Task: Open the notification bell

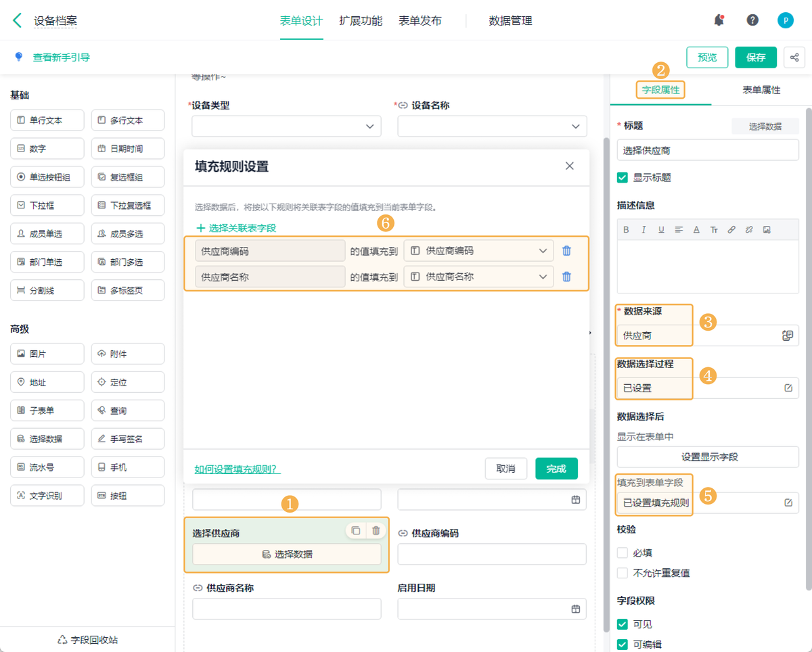Action: [719, 20]
